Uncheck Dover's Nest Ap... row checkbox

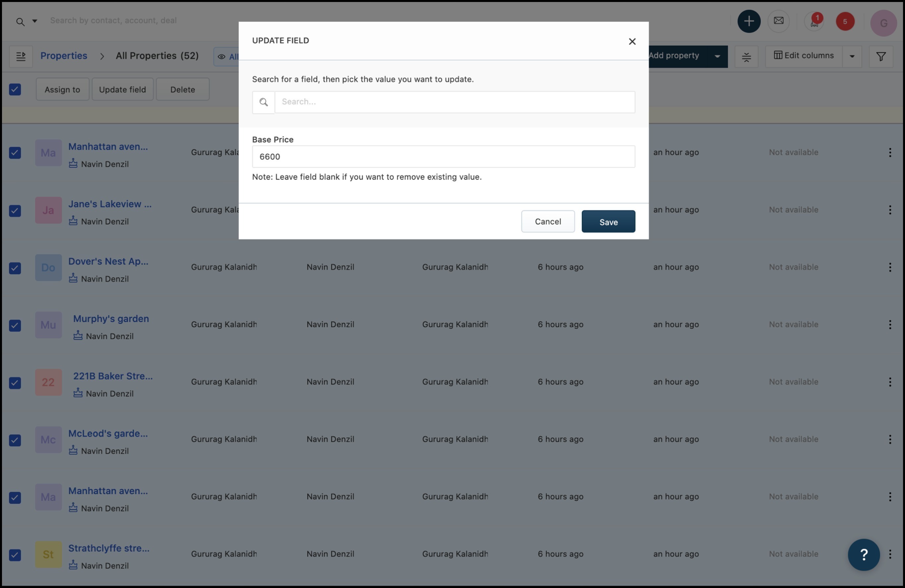[15, 268]
